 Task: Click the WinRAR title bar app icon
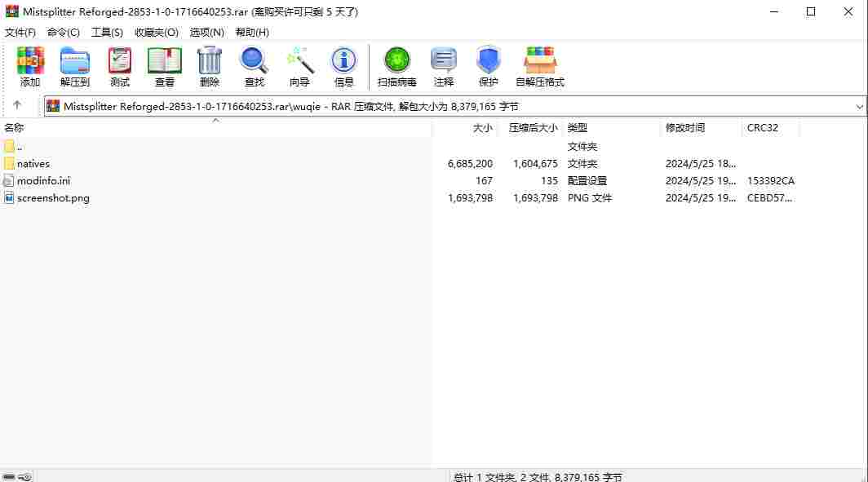(x=11, y=11)
